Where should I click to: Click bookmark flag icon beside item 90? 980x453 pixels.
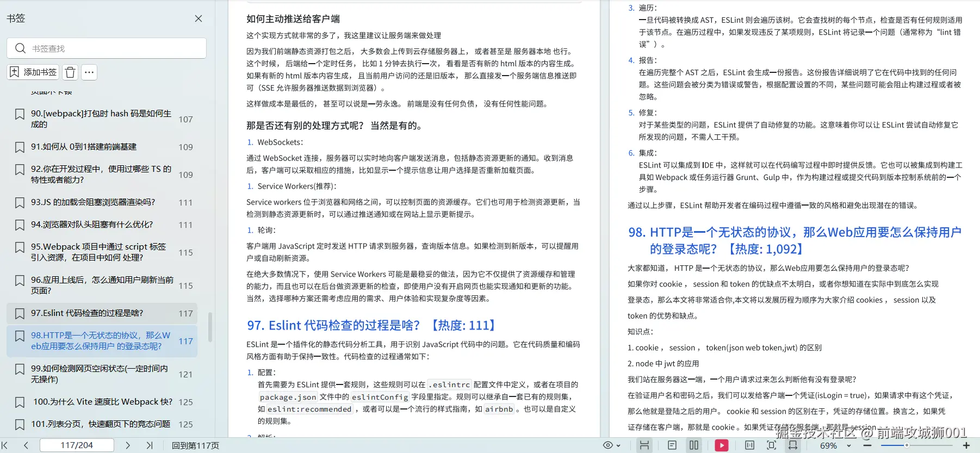(20, 114)
